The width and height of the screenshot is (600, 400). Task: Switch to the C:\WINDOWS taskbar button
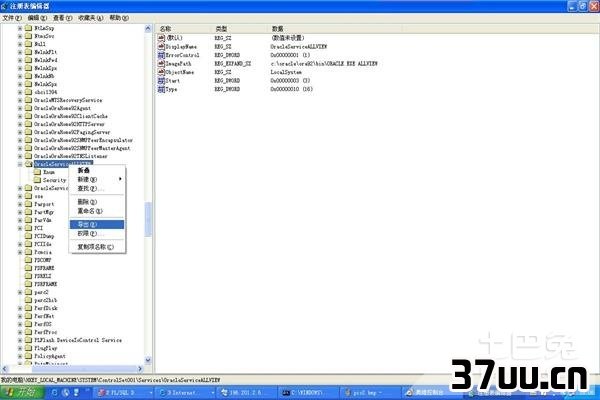[x=308, y=393]
